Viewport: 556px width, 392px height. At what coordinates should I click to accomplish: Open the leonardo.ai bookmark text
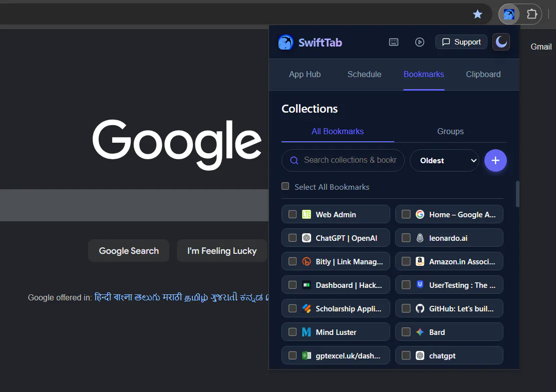coord(448,238)
